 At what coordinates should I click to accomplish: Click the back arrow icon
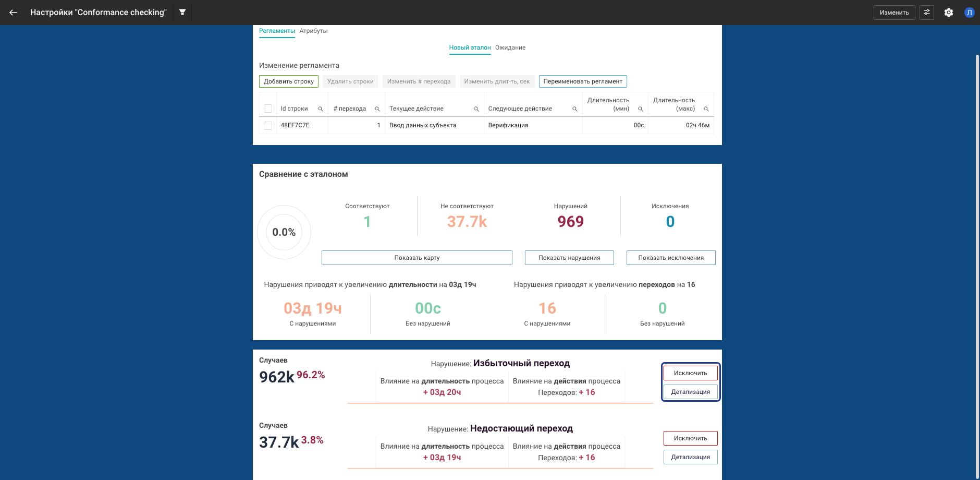click(x=13, y=13)
